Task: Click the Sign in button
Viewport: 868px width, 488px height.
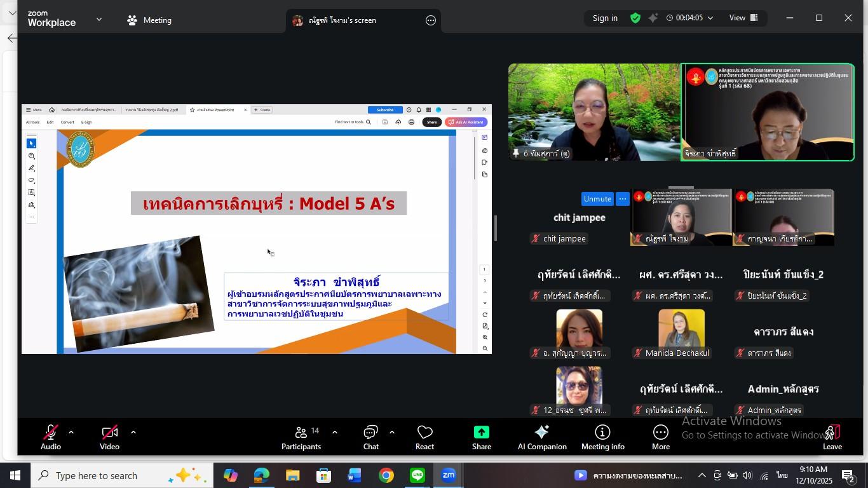Action: tap(605, 18)
